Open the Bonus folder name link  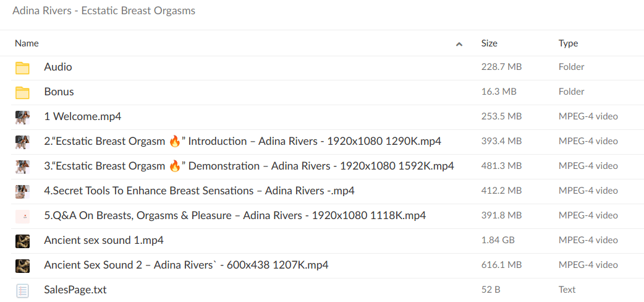point(59,92)
